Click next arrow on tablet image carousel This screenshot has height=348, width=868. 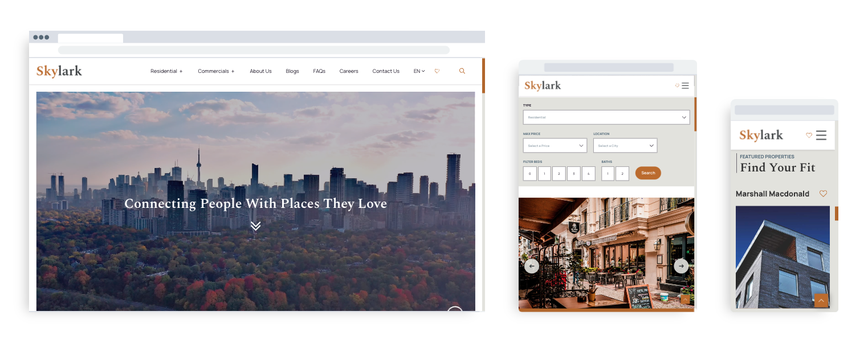[x=681, y=266]
